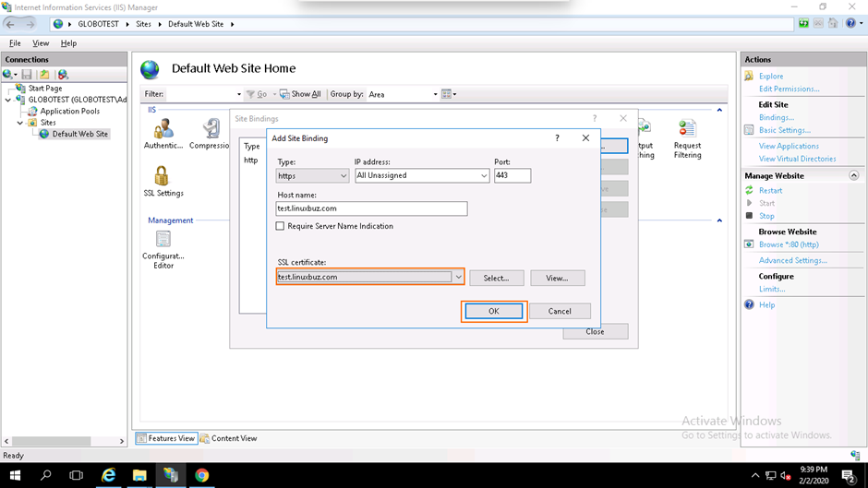Click the help icon in address bar
The image size is (868, 488).
click(x=850, y=23)
